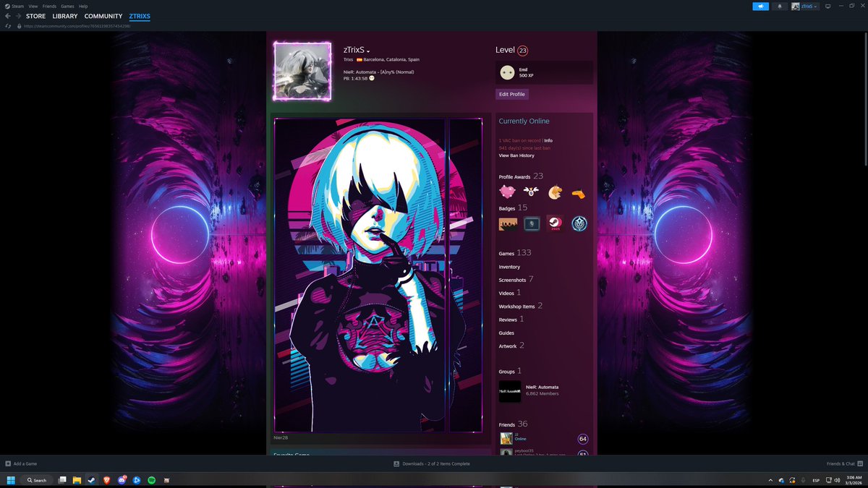
Task: Go to the ZTRIXS profile tab
Action: (140, 16)
